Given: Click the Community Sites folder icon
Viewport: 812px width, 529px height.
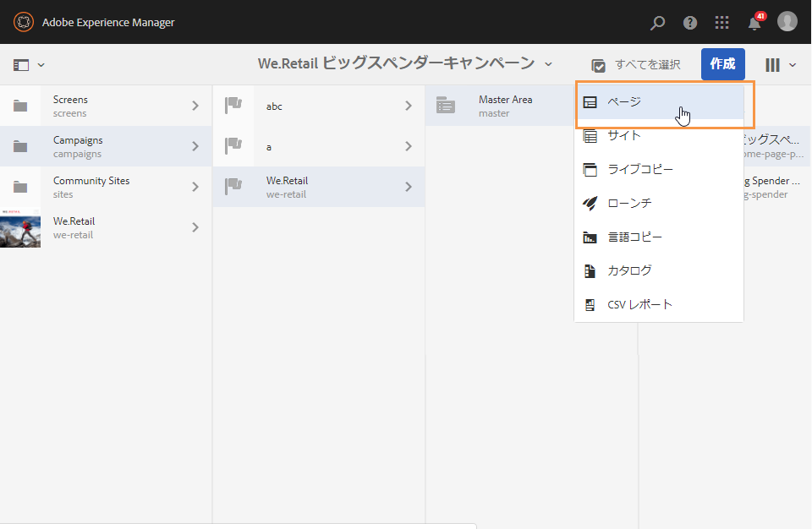Looking at the screenshot, I should coord(20,187).
